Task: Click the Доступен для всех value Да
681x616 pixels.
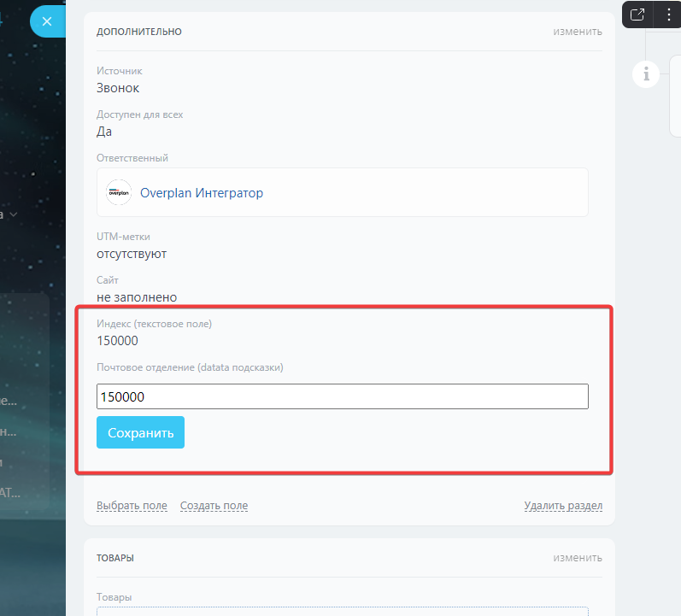Action: (104, 132)
